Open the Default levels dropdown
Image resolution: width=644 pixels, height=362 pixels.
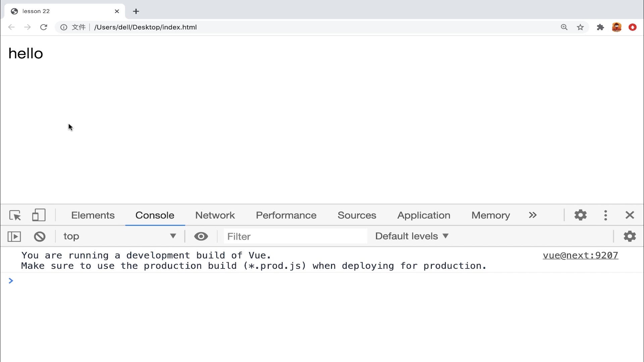[412, 236]
